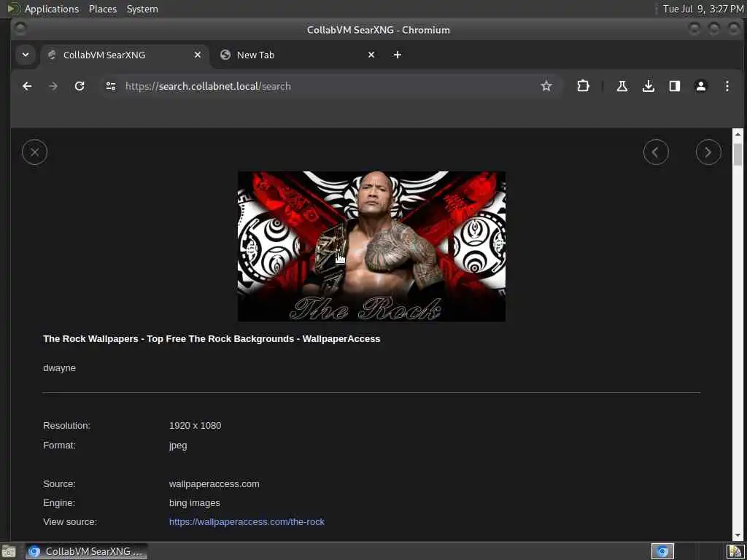Viewport: 747px width, 560px height.
Task: Toggle the side panel icon
Action: coord(675,86)
